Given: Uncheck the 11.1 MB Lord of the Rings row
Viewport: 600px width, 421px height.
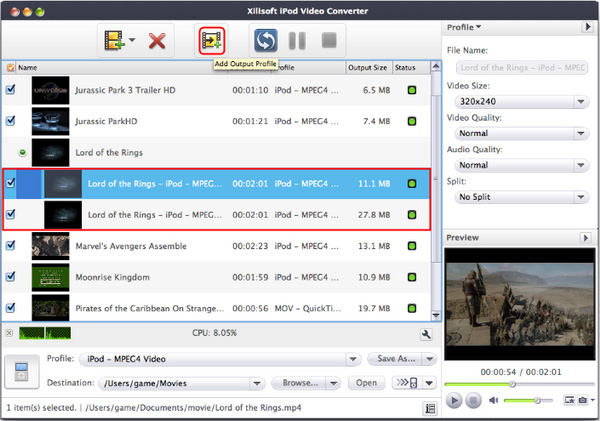Looking at the screenshot, I should [x=11, y=183].
